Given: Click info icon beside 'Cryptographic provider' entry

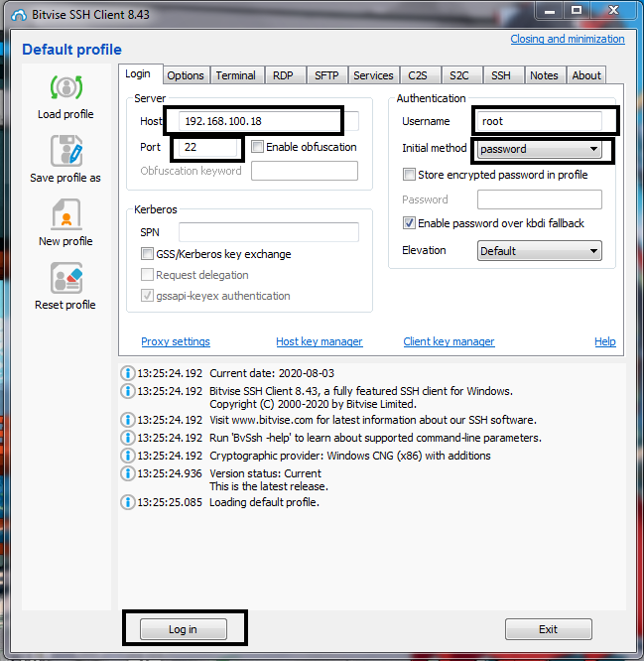Looking at the screenshot, I should [x=127, y=456].
